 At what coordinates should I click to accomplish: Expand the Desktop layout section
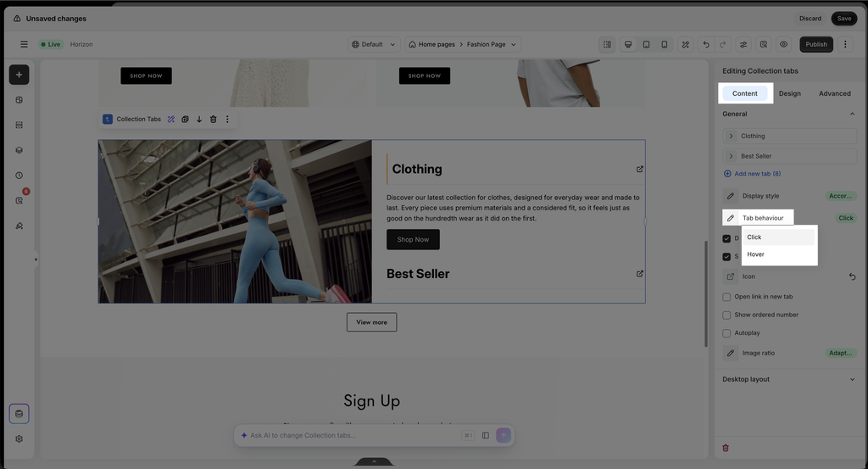click(852, 379)
